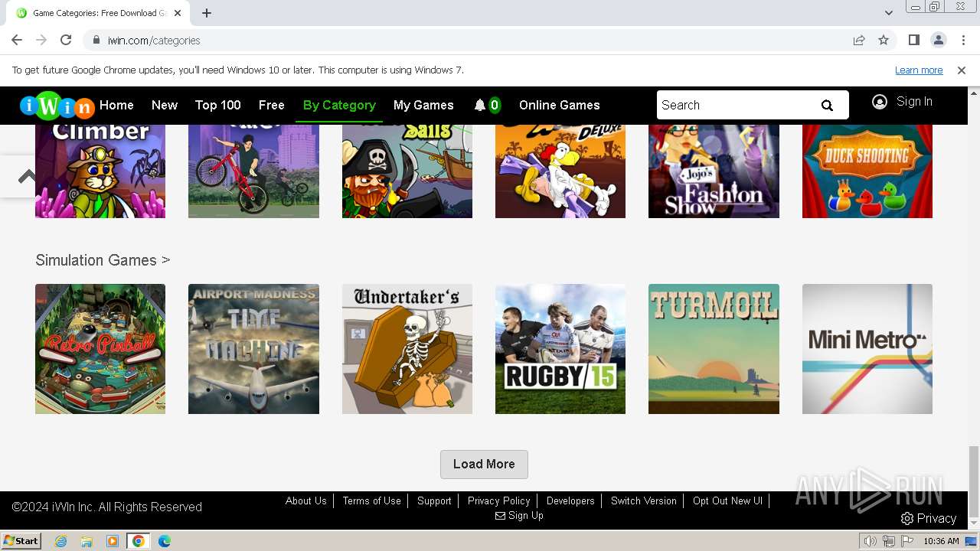Image resolution: width=980 pixels, height=551 pixels.
Task: Toggle the browser side panel icon
Action: coord(914,41)
